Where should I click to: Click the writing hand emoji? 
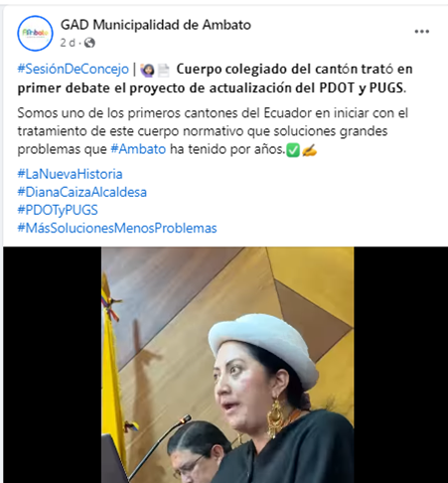point(309,150)
